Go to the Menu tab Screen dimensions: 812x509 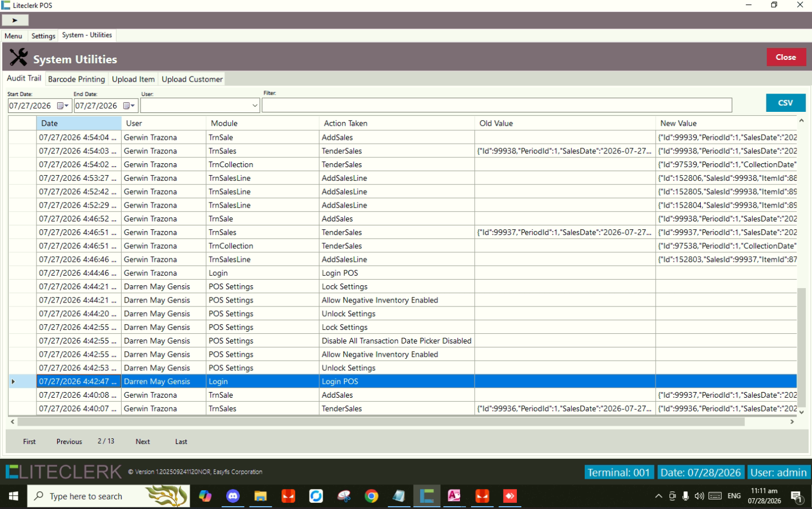tap(13, 36)
